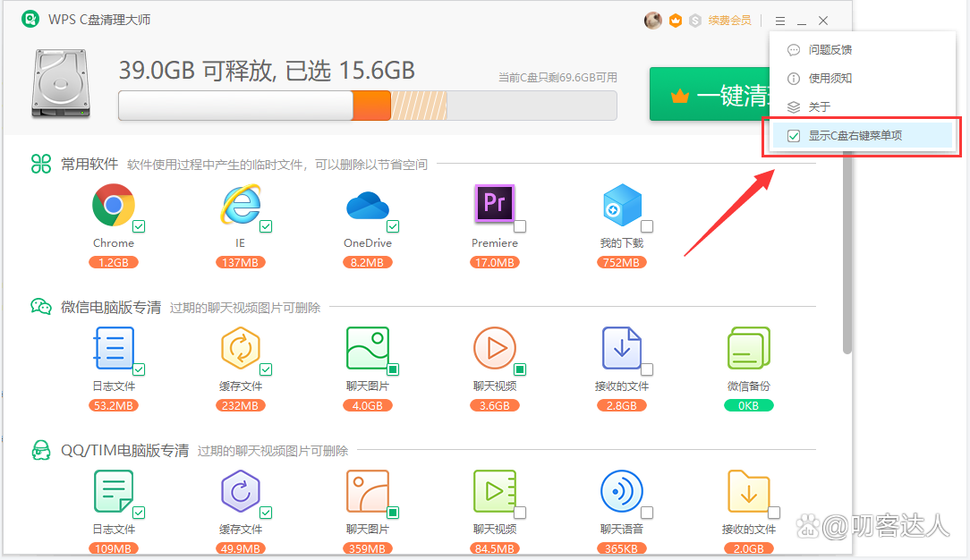Screen dimensions: 970x560
Task: Click Chrome 1.2GB size badge
Action: (114, 263)
